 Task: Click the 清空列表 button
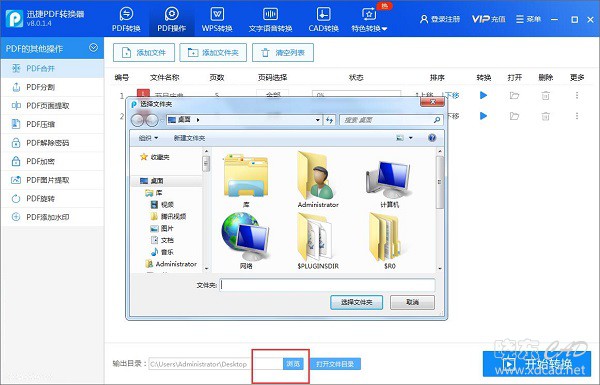pos(283,52)
